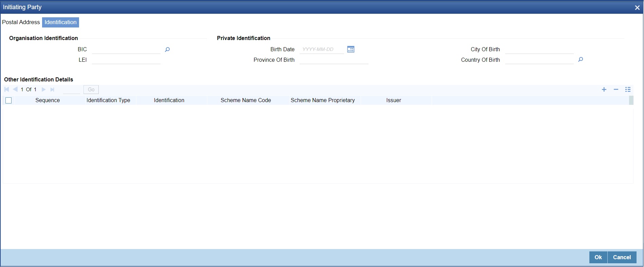Screen dimensions: 644x267
Task: Open the Country Of Birth lookup icon
Action: [x=581, y=60]
